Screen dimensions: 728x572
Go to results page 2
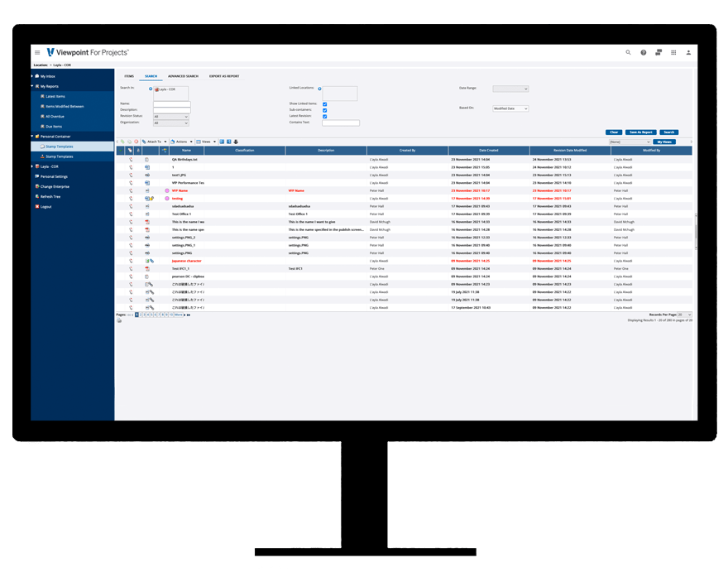coord(141,315)
